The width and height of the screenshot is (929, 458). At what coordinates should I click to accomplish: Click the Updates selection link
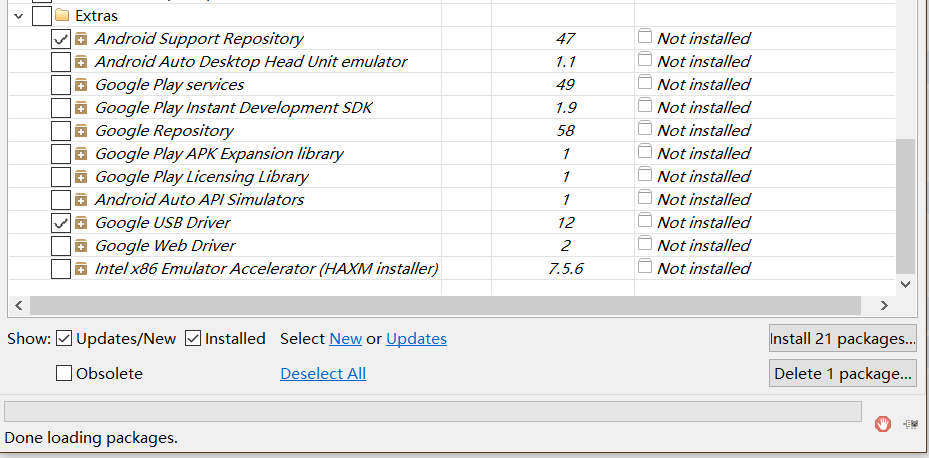[x=417, y=339]
